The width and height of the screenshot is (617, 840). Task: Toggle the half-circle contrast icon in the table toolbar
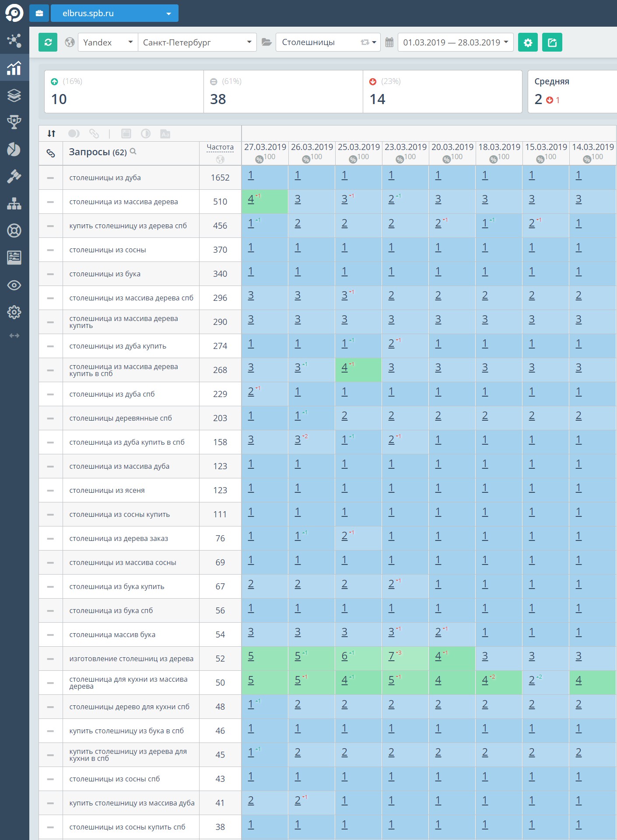click(146, 134)
